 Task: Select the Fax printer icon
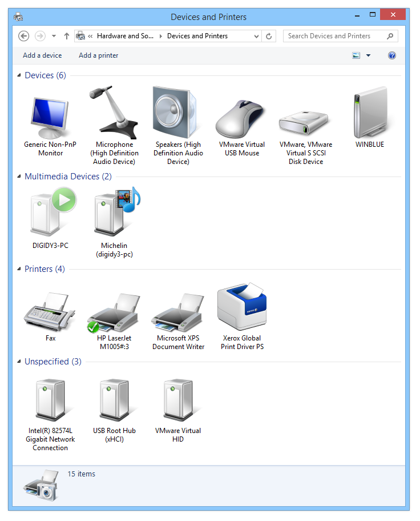pos(50,312)
